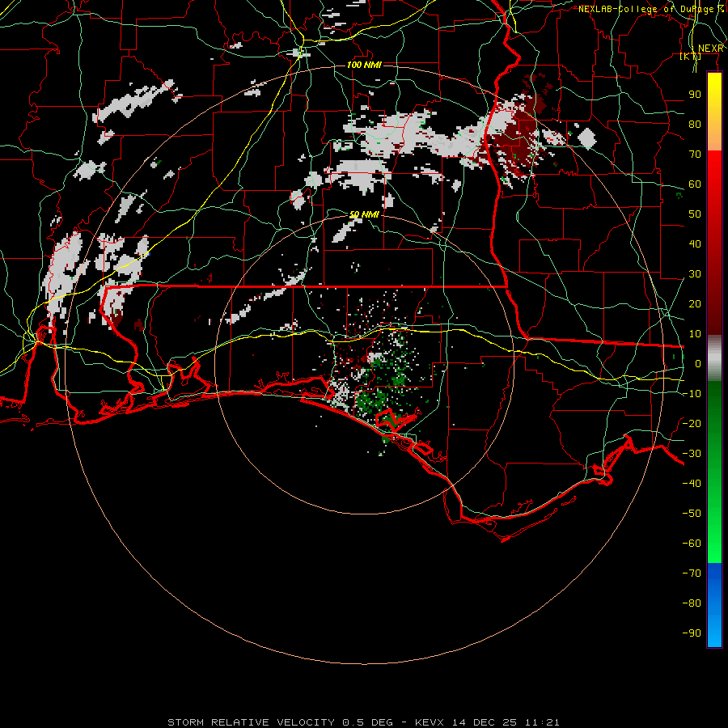
Task: Click the STORM RELATIVE VELOCITY caption text
Action: tap(252, 722)
